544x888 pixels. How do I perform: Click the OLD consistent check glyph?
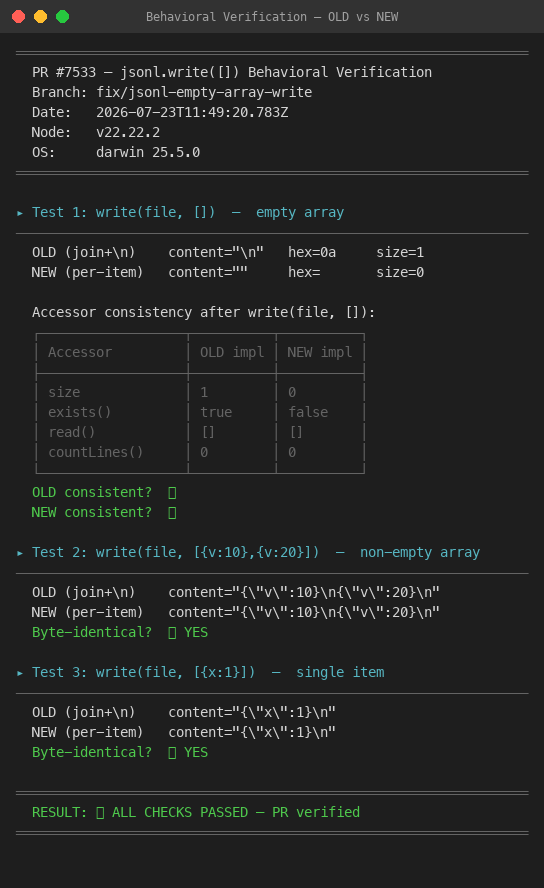[x=172, y=493]
